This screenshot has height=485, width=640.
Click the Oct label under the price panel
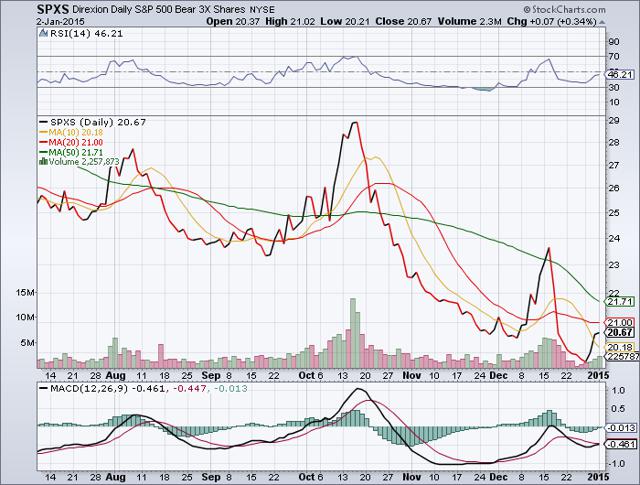coord(307,375)
